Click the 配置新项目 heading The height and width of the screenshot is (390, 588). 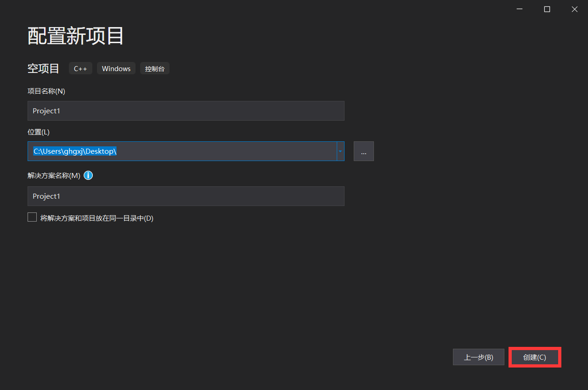tap(76, 35)
